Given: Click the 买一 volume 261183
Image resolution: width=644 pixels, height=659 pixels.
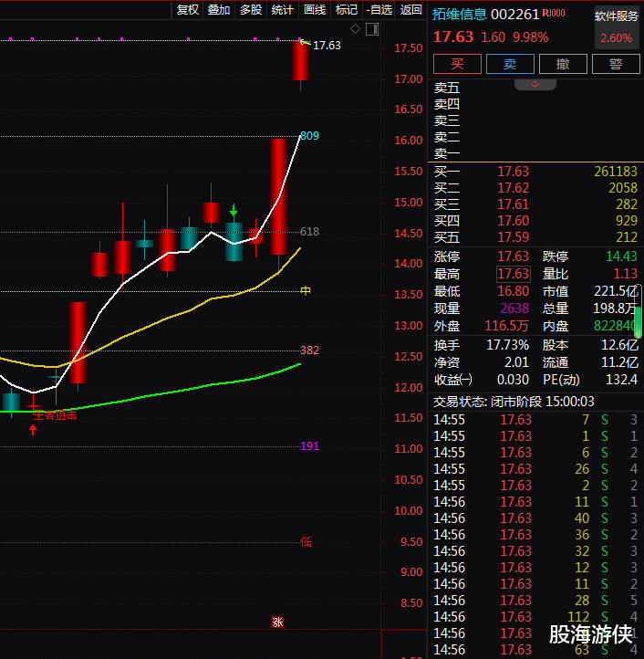Looking at the screenshot, I should coord(616,172).
